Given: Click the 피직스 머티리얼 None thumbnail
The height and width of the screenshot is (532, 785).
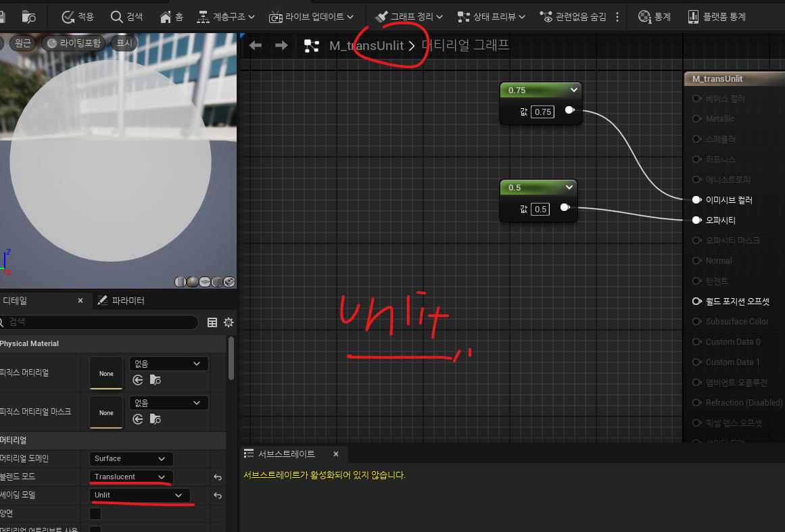Looking at the screenshot, I should click(x=106, y=373).
